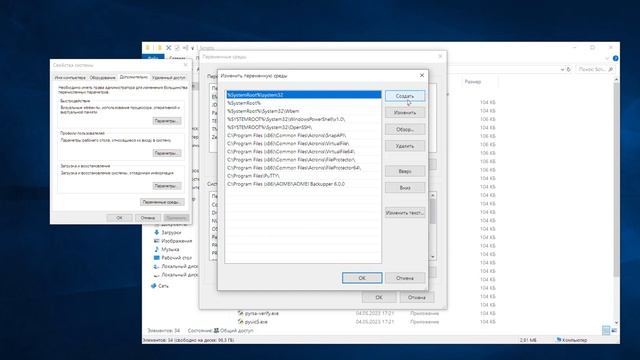Click Компьютер in the Explorer status bar
The width and height of the screenshot is (640, 360).
point(571,340)
